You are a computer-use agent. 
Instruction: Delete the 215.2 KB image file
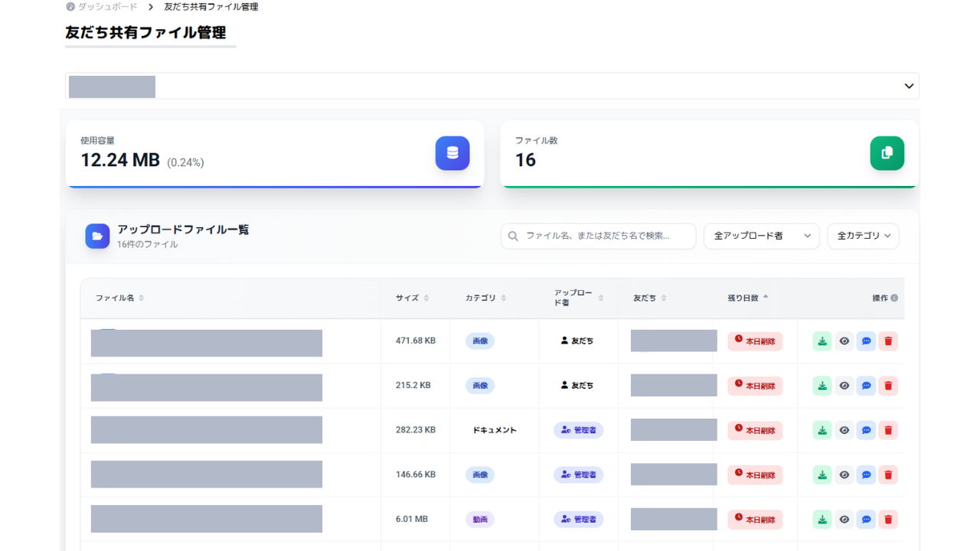(888, 386)
